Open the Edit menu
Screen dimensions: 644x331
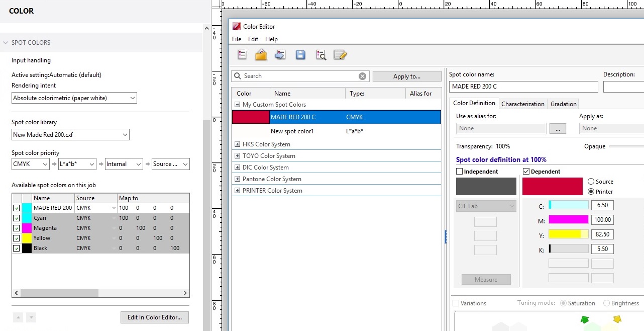pyautogui.click(x=253, y=39)
